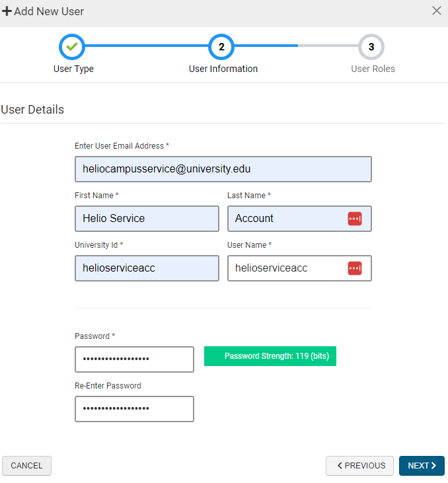Select step 2 circle in the wizard
The width and height of the screenshot is (448, 483).
pyautogui.click(x=221, y=47)
